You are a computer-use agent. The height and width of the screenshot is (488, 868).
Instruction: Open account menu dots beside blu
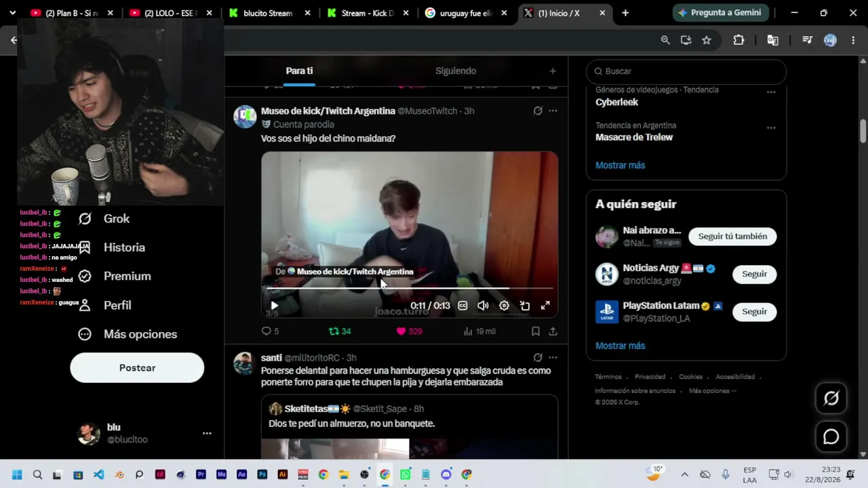pos(207,433)
